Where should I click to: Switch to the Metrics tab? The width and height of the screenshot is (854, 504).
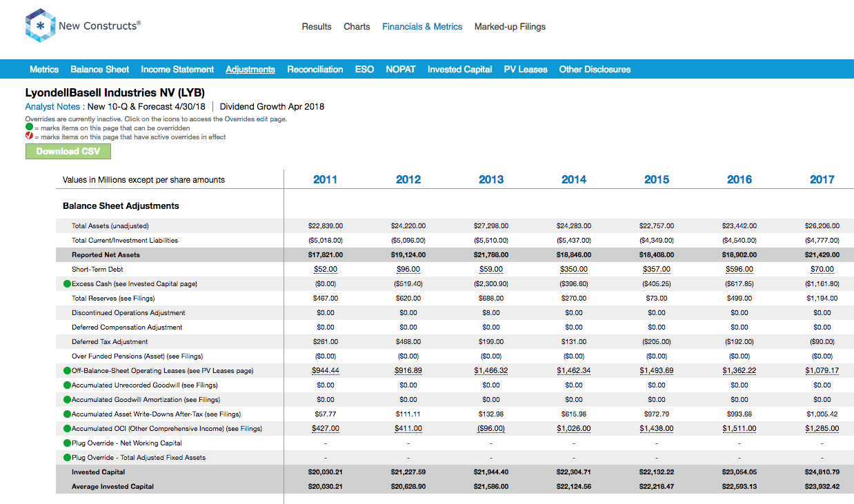tap(44, 70)
